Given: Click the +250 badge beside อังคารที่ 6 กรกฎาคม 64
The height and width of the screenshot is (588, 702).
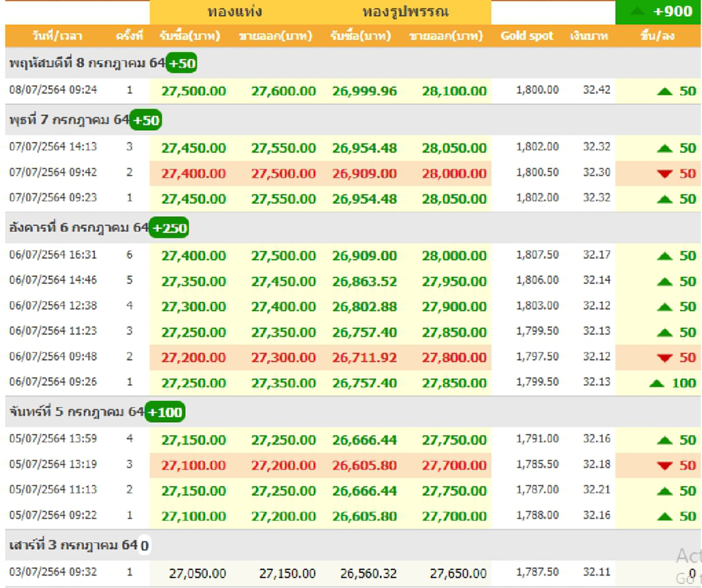Looking at the screenshot, I should coord(168,228).
